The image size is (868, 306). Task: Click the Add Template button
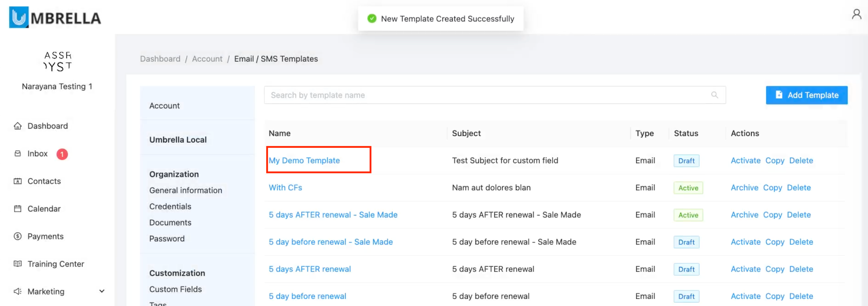click(x=806, y=95)
